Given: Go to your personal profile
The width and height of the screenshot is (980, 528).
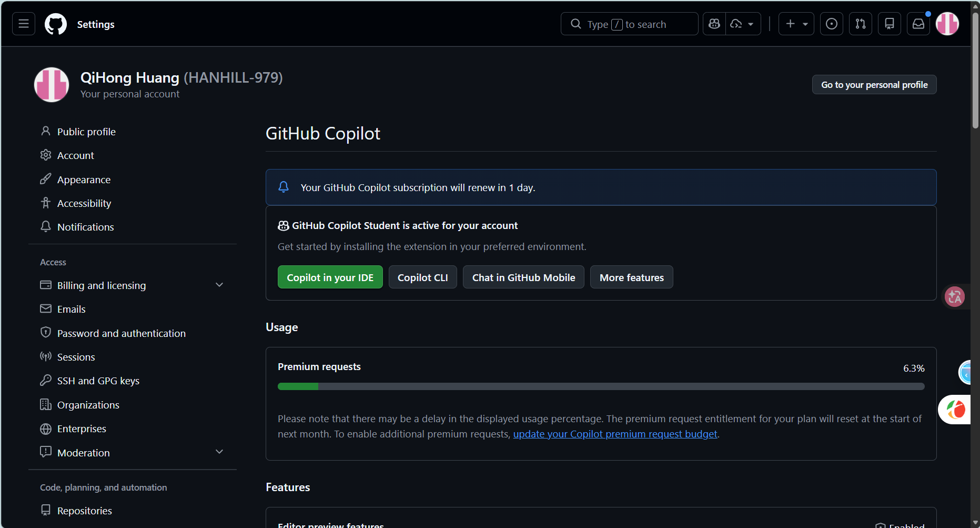Looking at the screenshot, I should [x=874, y=85].
